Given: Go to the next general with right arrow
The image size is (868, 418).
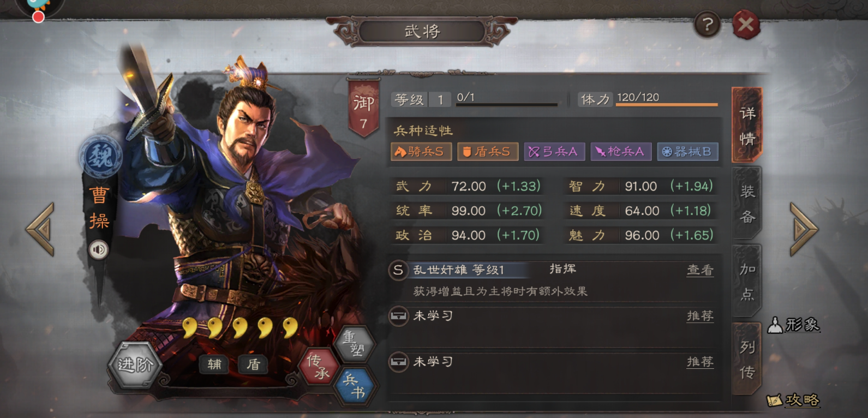Looking at the screenshot, I should [x=803, y=229].
